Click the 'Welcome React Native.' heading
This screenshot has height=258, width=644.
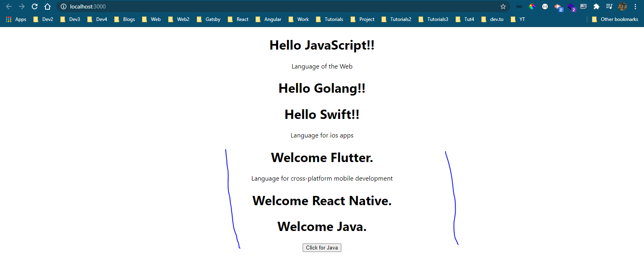point(322,201)
